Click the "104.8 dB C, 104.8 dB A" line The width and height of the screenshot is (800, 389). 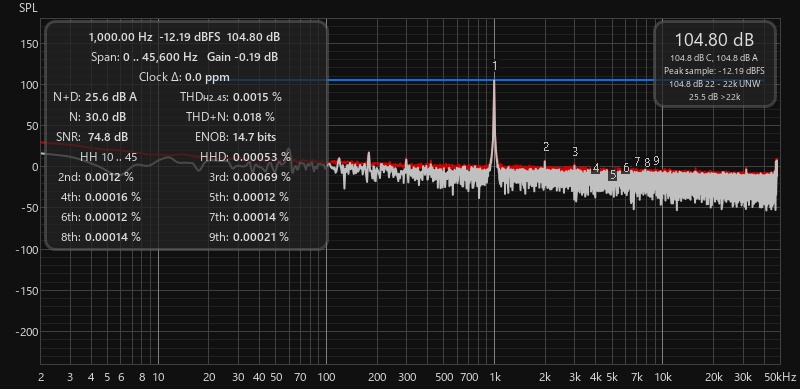pos(714,58)
